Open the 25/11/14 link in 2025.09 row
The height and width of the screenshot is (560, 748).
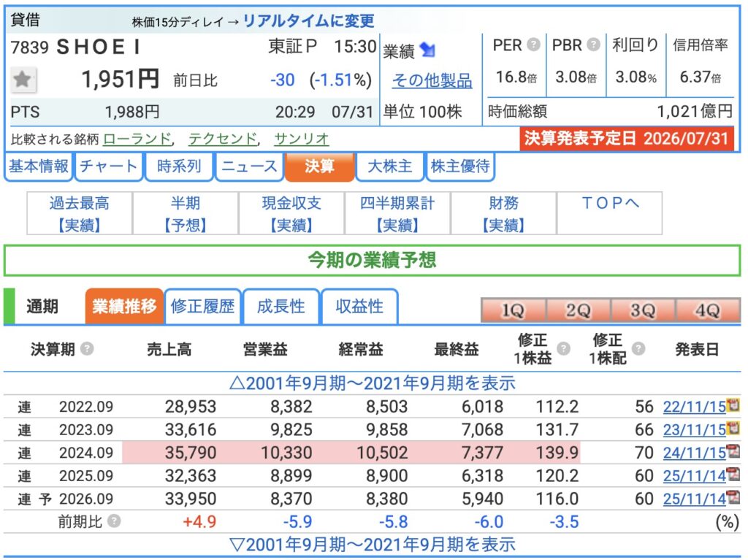coord(695,475)
